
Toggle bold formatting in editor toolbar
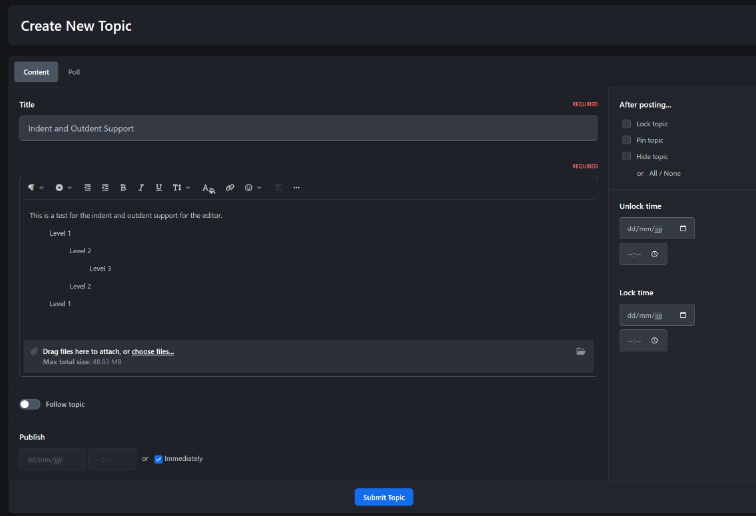point(123,187)
